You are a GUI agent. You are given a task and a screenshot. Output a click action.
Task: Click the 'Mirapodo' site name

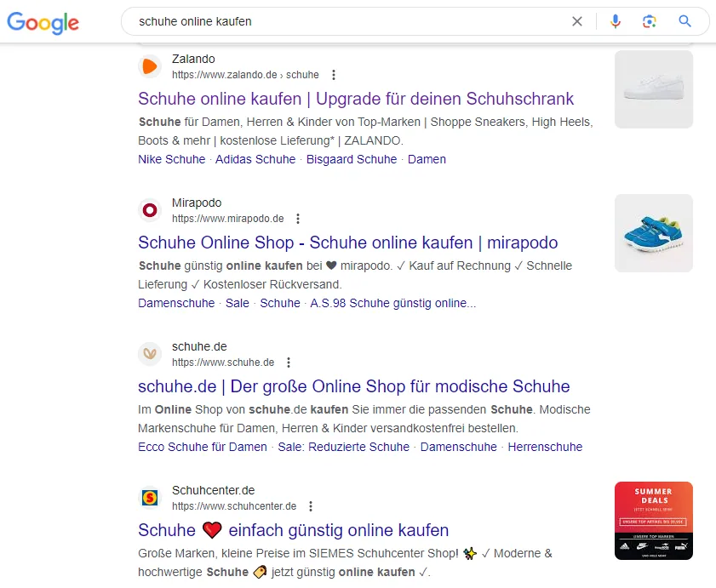pyautogui.click(x=197, y=203)
